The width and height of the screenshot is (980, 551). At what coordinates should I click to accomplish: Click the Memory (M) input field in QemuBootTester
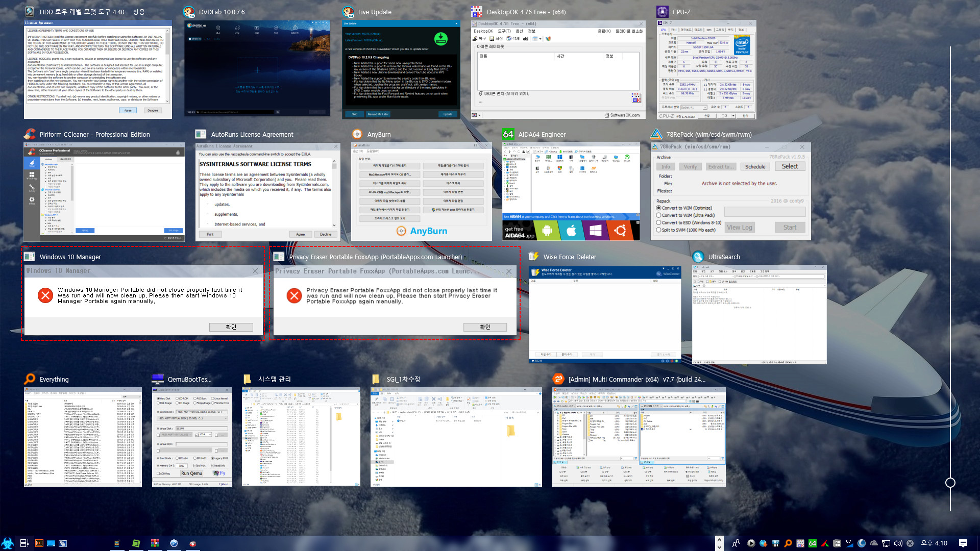point(181,465)
